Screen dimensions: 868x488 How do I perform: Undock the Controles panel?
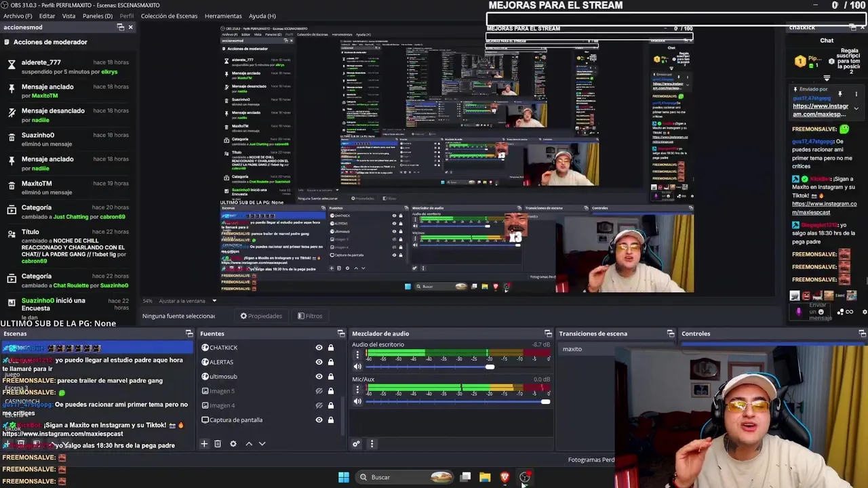click(862, 333)
